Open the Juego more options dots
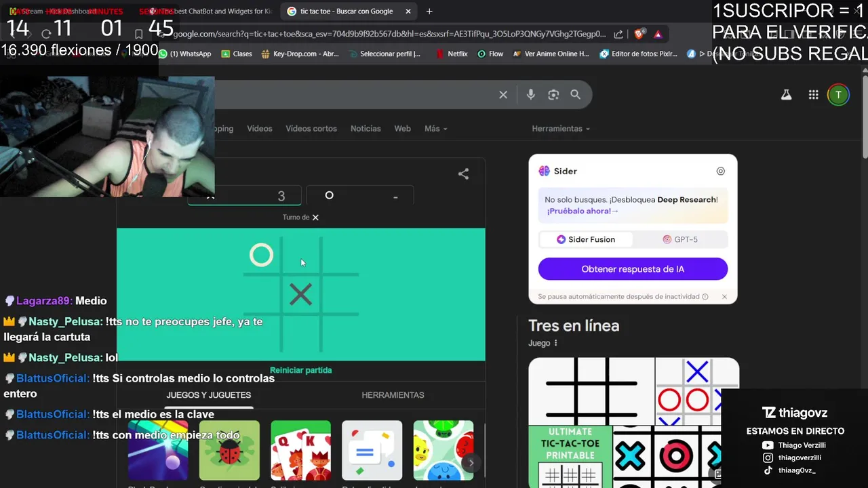 [x=555, y=343]
